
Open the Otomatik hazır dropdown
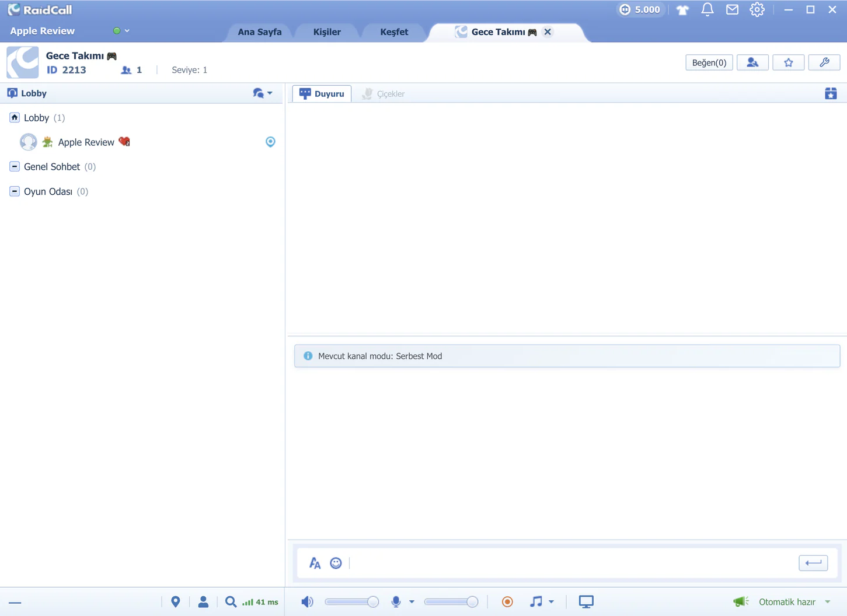pyautogui.click(x=828, y=602)
